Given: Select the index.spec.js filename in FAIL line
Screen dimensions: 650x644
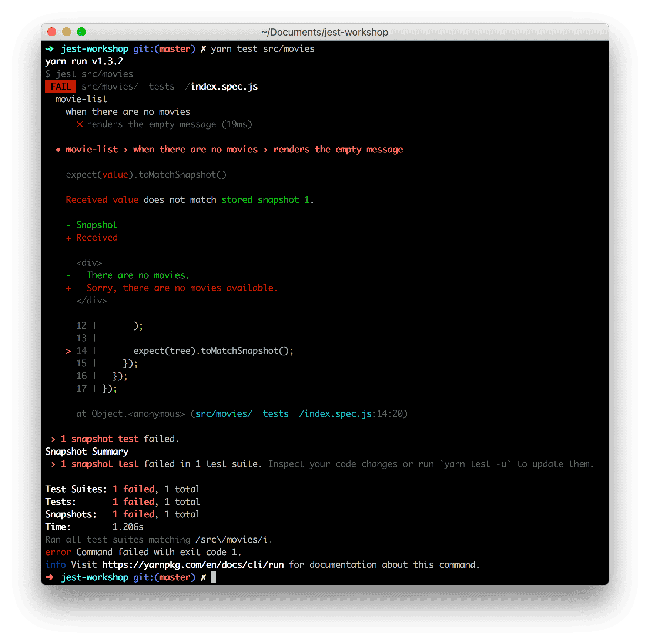Looking at the screenshot, I should (224, 87).
